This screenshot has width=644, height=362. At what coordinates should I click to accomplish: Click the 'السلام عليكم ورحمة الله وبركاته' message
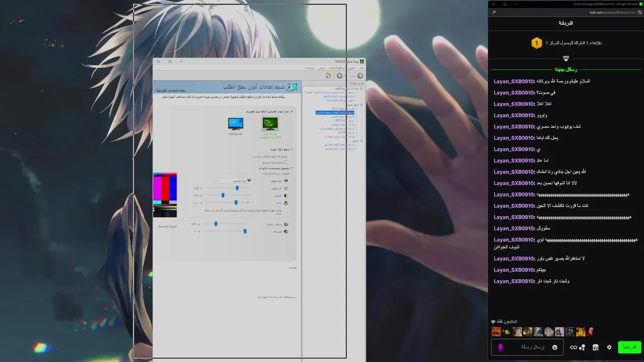pyautogui.click(x=563, y=81)
